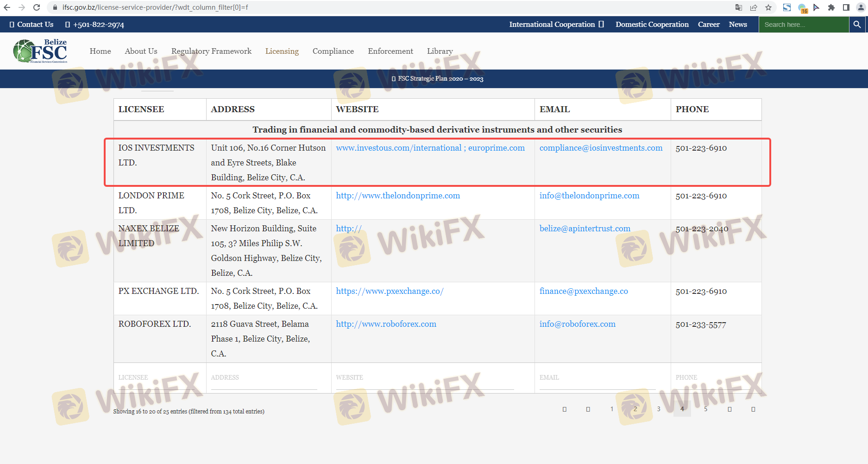Image resolution: width=868 pixels, height=464 pixels.
Task: Click the compliance@iosinvestments.com email link
Action: pyautogui.click(x=601, y=148)
